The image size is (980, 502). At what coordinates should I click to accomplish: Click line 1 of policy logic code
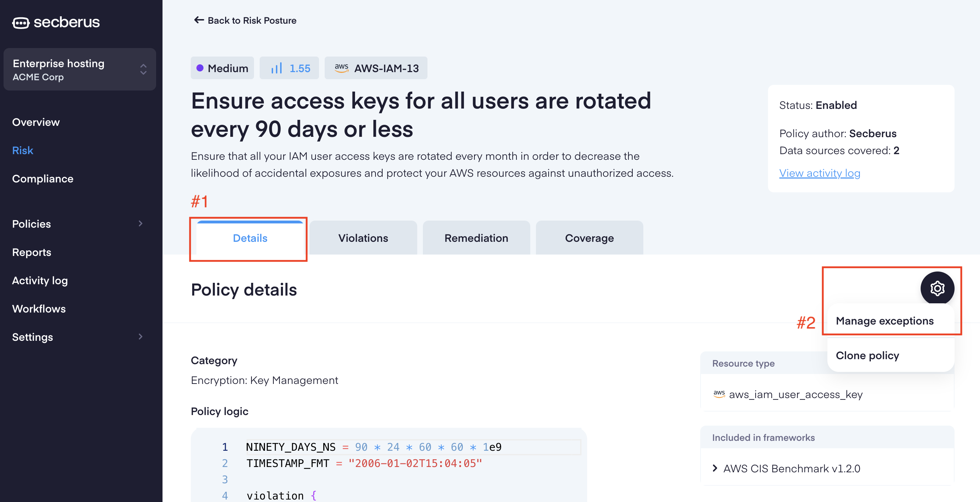[x=373, y=447]
